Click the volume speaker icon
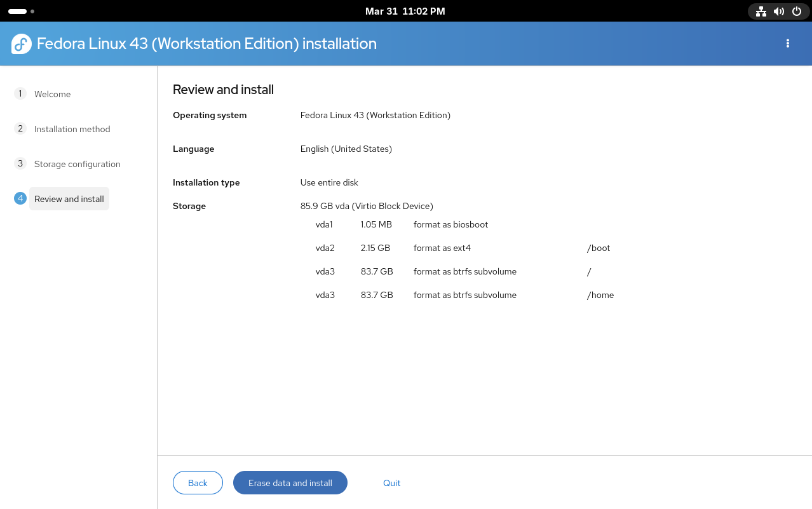 point(779,11)
